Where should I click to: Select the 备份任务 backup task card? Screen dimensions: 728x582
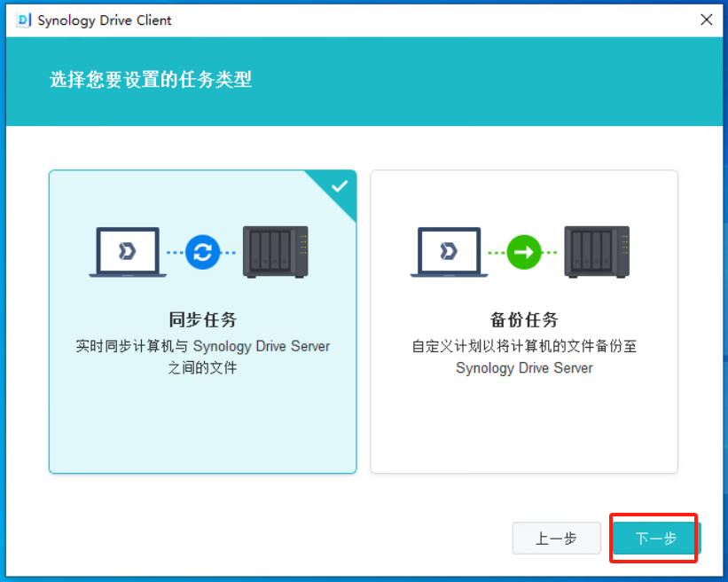pyautogui.click(x=524, y=321)
